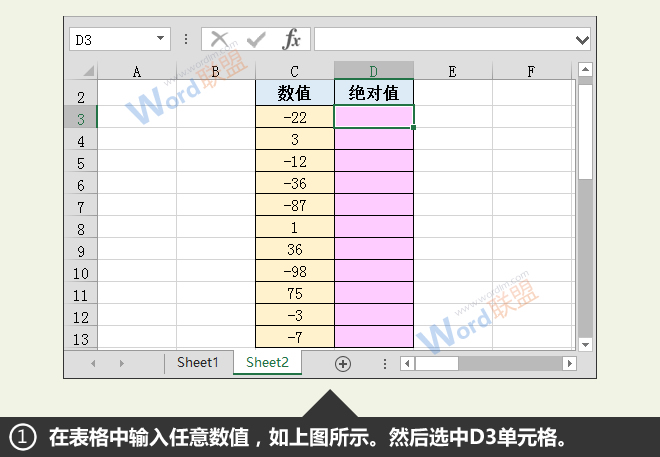Click the formula bar options dots
This screenshot has width=660, height=457.
tap(186, 39)
